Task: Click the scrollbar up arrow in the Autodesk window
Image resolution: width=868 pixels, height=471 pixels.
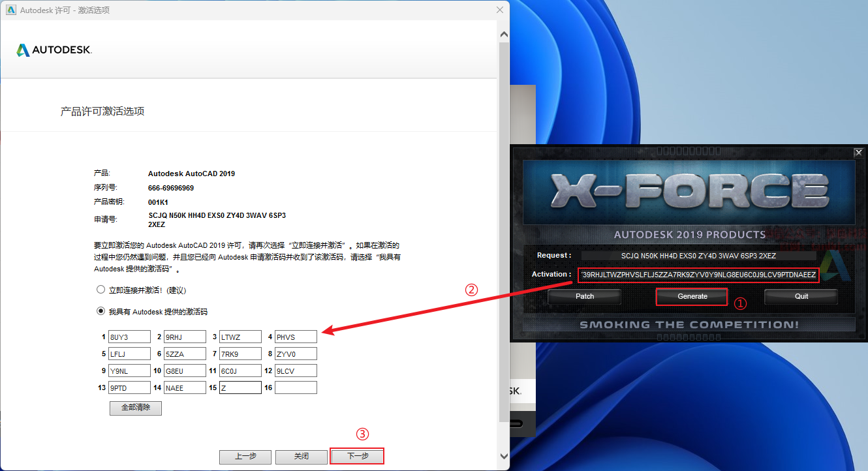Action: coord(503,34)
